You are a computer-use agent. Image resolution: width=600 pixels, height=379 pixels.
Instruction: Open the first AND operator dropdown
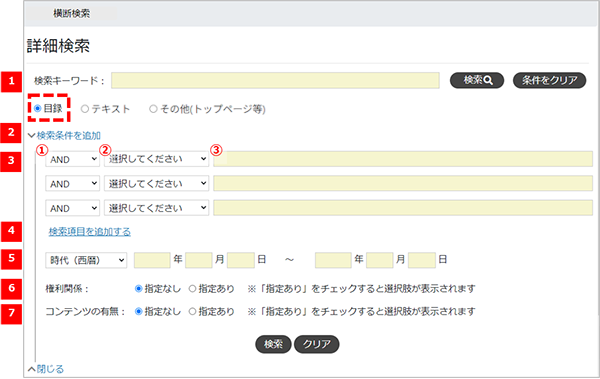[72, 159]
